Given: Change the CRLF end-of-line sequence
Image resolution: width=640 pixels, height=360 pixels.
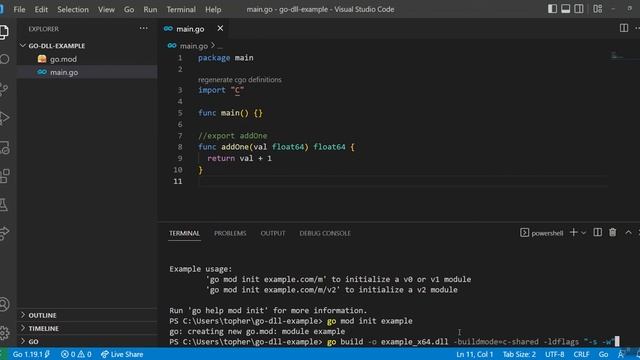Looking at the screenshot, I should pos(581,354).
